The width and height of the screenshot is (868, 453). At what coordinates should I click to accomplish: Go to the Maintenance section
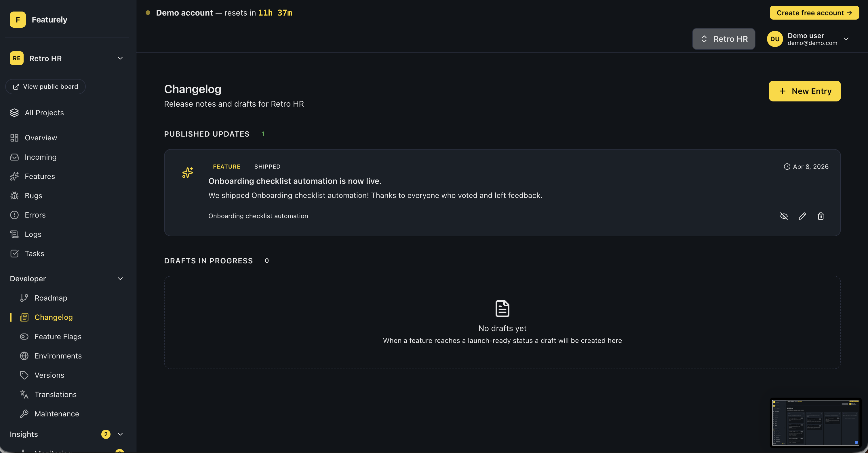(57, 414)
